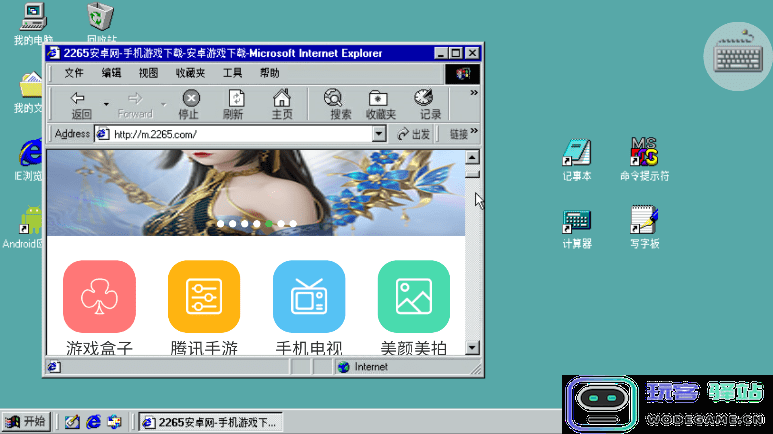Image resolution: width=773 pixels, height=434 pixels.
Task: Show the on-screen keyboard round button
Action: 738,56
